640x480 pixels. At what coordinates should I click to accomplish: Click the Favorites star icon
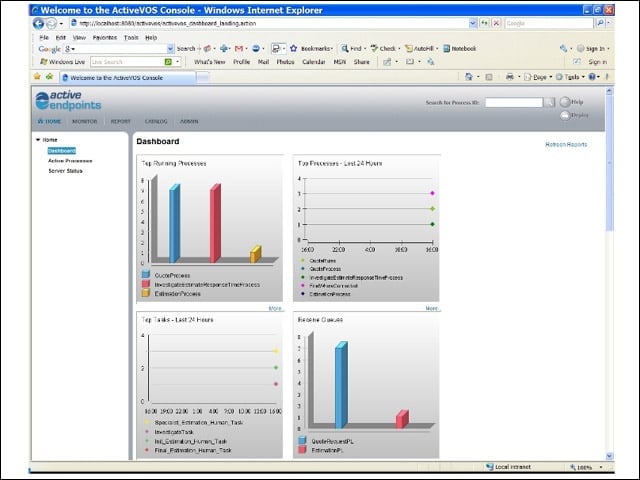point(37,76)
